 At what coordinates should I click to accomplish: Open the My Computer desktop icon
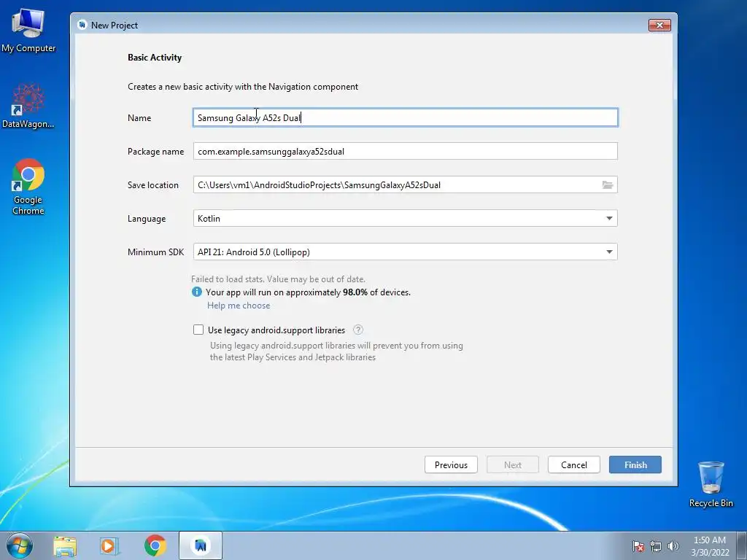pyautogui.click(x=28, y=31)
